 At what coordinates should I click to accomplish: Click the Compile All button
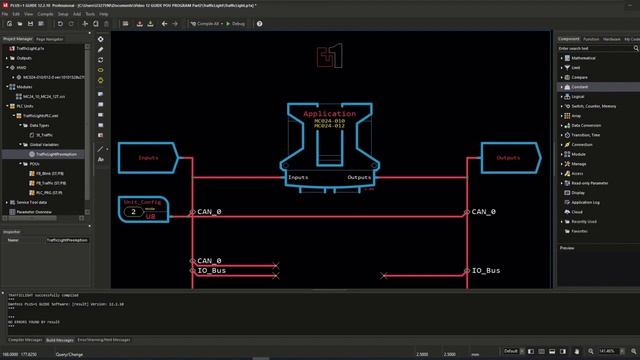204,24
